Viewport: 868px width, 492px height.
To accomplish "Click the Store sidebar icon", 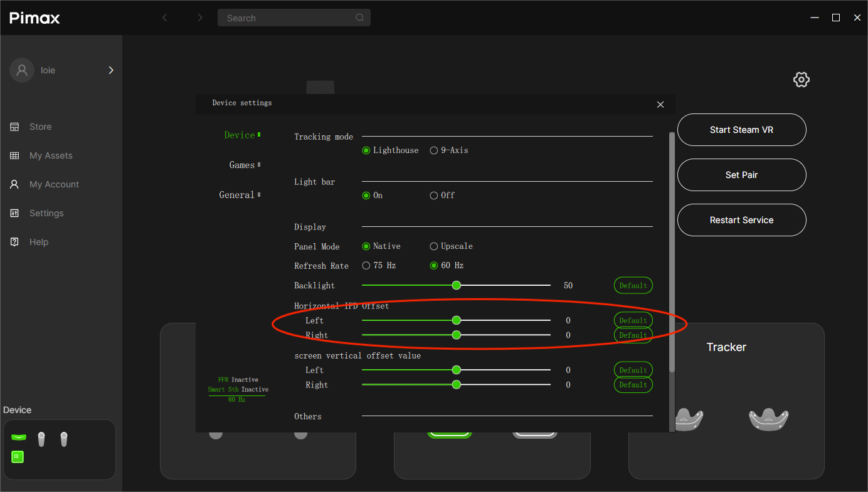I will click(14, 127).
